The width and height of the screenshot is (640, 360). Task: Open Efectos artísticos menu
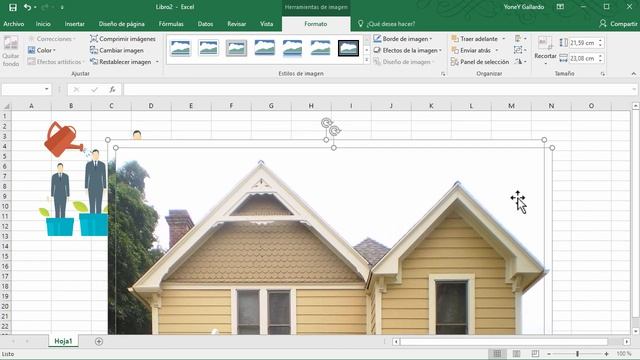click(56, 62)
